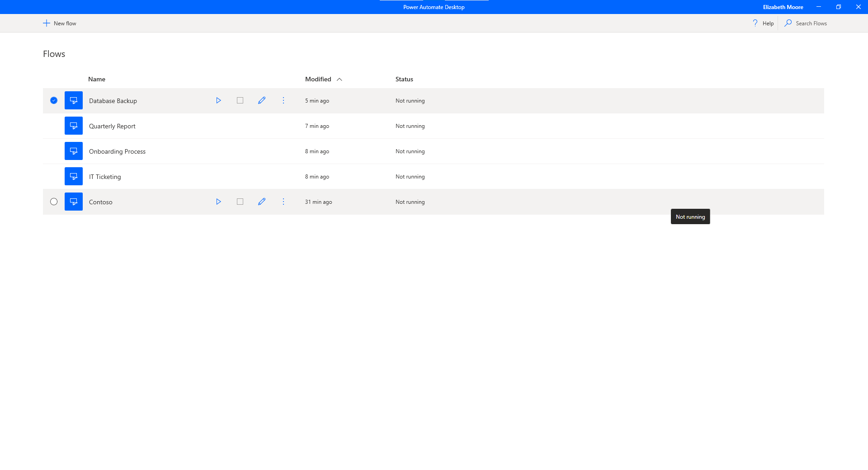
Task: Create a new flow
Action: (x=59, y=23)
